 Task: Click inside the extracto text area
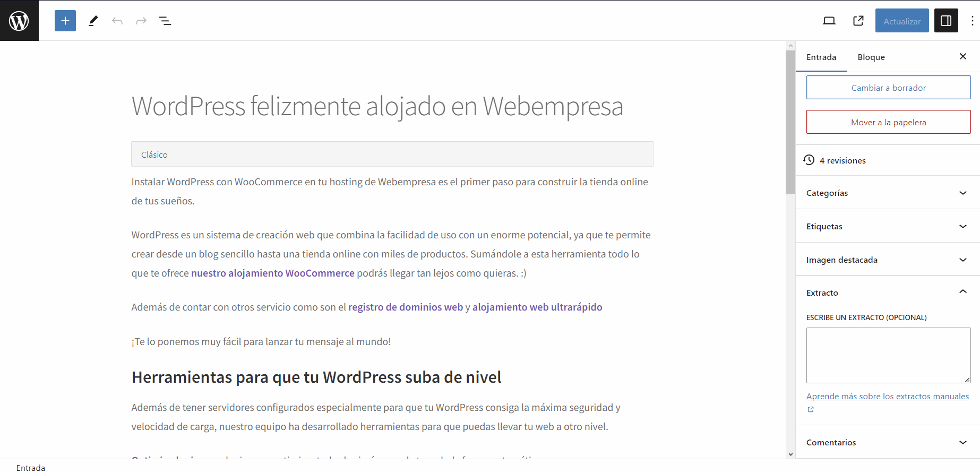pos(888,355)
